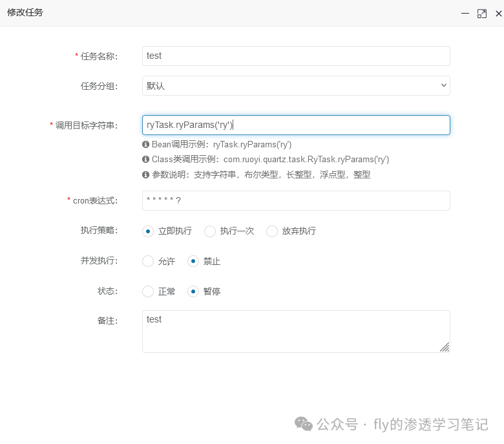
Task: Set status to 正常
Action: [148, 291]
